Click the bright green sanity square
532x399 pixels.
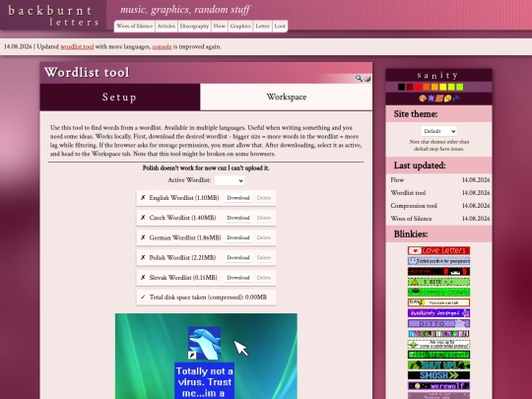[x=459, y=87]
